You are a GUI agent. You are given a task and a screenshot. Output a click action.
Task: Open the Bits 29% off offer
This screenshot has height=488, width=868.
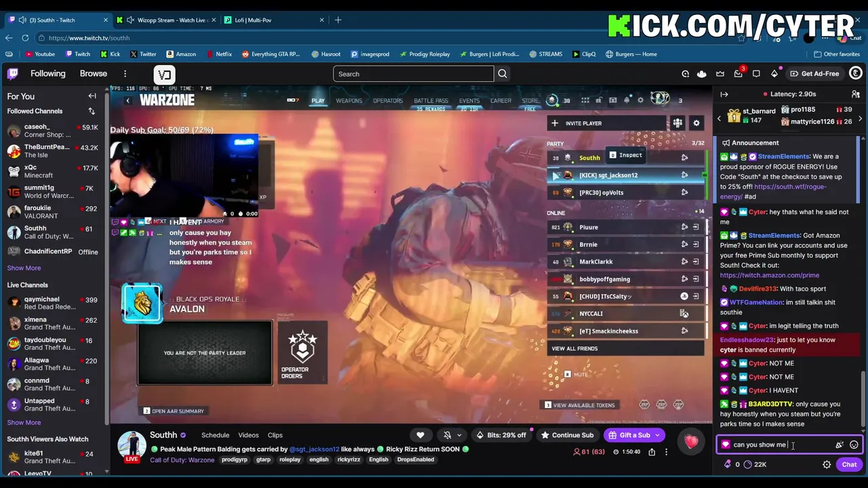501,435
